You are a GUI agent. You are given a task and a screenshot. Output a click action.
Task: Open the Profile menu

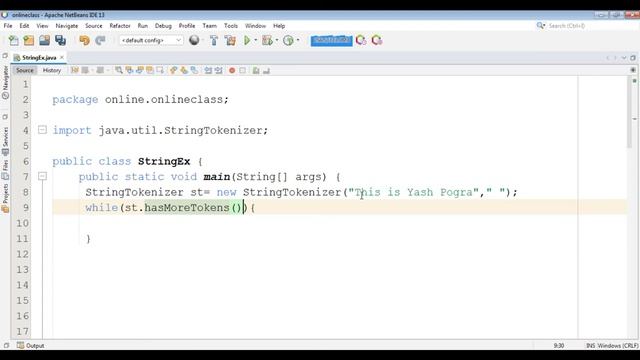187,26
